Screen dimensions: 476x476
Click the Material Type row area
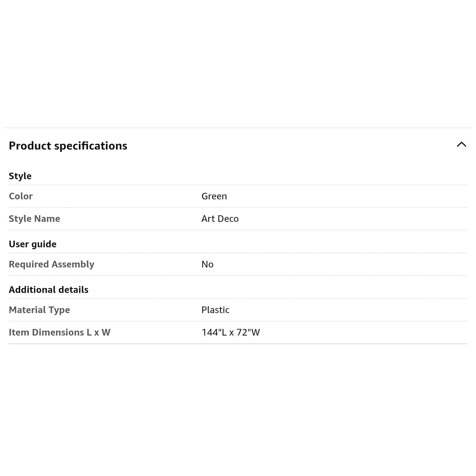coord(238,310)
